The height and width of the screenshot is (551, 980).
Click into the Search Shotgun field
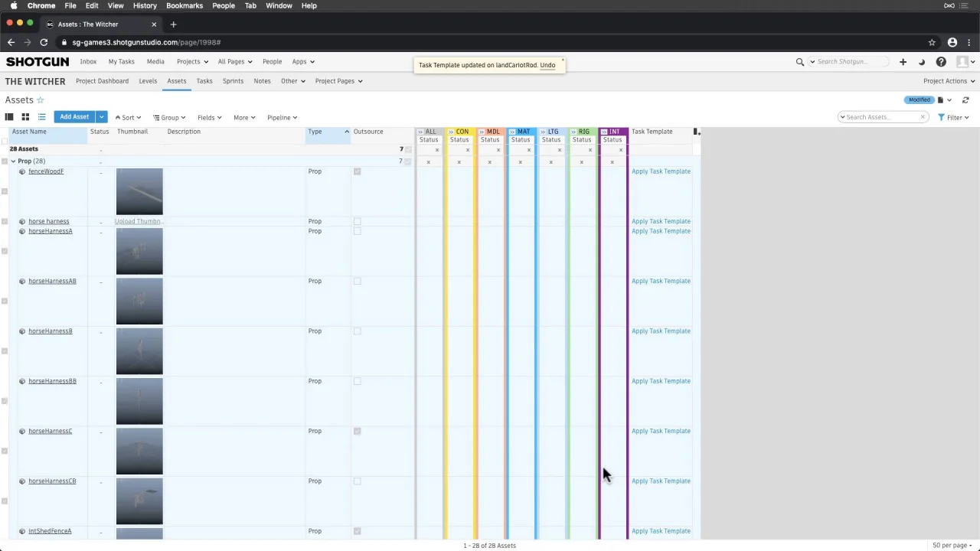[848, 62]
